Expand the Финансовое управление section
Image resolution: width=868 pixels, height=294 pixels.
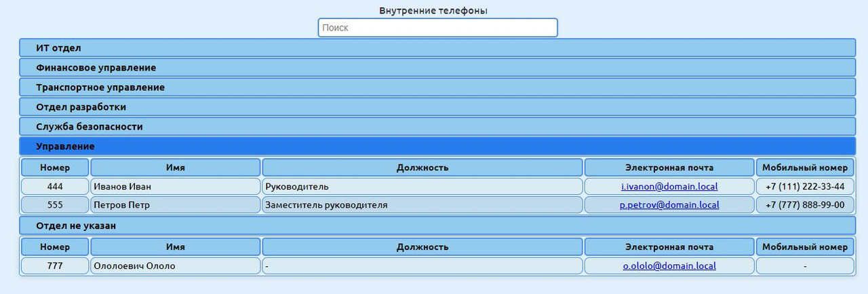pos(437,68)
